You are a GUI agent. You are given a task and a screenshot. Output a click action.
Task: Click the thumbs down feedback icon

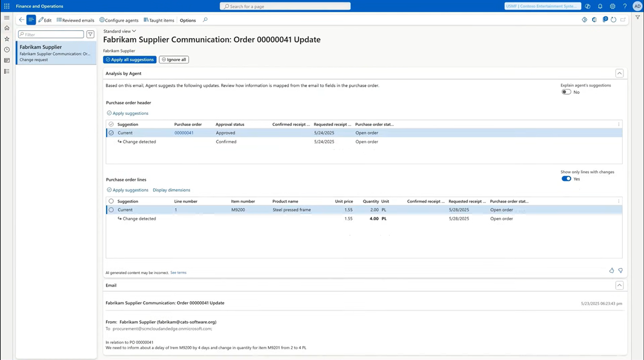tap(620, 270)
